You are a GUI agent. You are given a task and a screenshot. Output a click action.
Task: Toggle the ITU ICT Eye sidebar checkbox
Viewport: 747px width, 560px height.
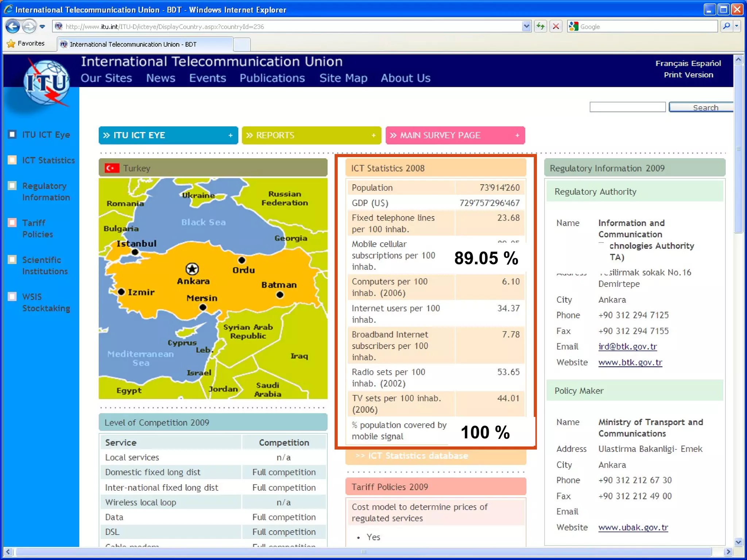tap(12, 135)
